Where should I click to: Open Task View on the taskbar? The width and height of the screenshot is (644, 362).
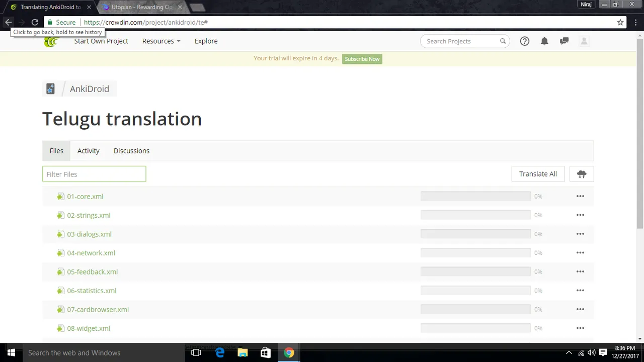[196, 353]
